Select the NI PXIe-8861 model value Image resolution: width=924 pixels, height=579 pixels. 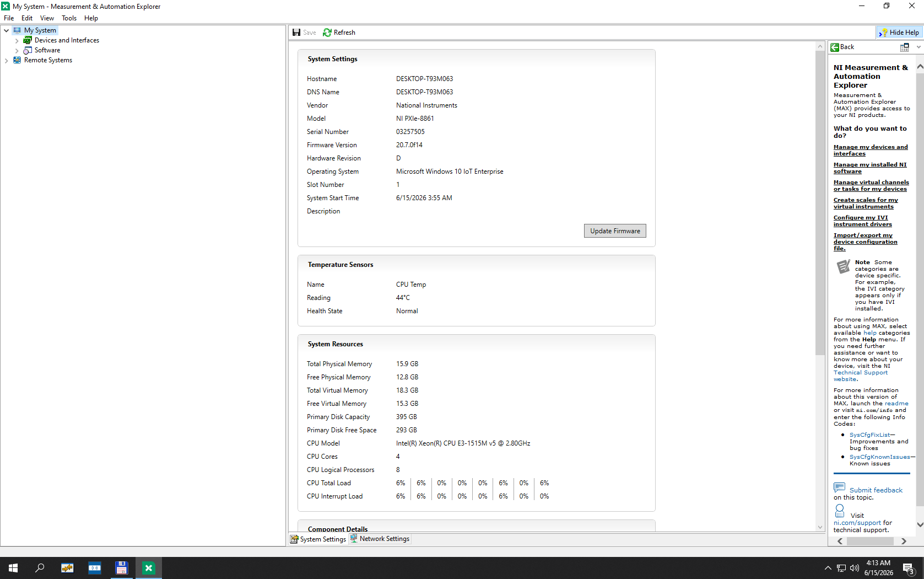(415, 119)
